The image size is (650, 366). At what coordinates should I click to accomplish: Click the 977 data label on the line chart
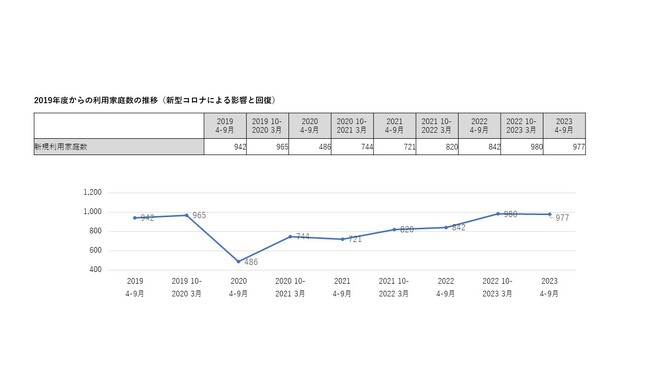point(562,218)
